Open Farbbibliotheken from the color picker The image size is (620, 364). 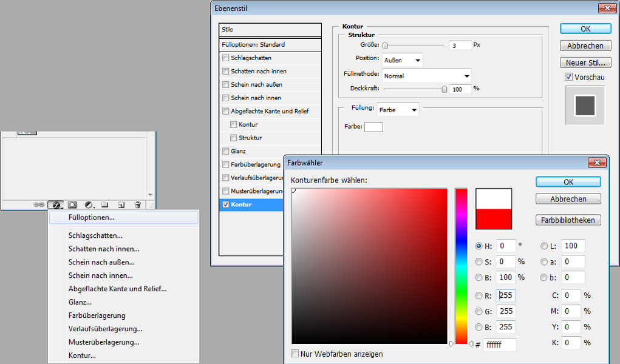[x=568, y=220]
